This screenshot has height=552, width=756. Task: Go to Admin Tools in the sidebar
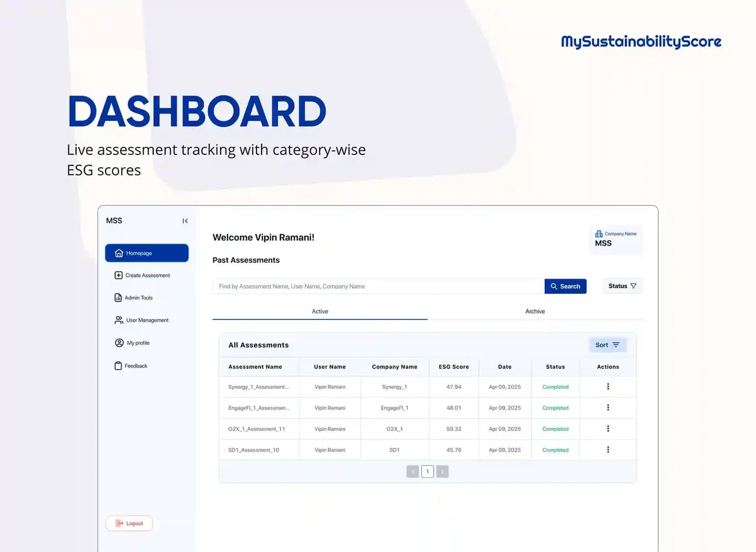133,297
